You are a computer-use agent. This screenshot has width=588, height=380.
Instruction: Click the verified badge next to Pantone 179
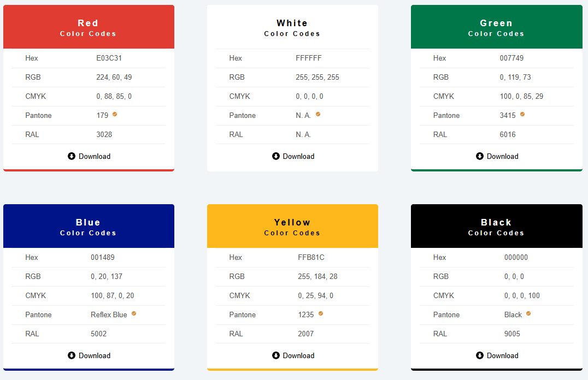tap(114, 114)
